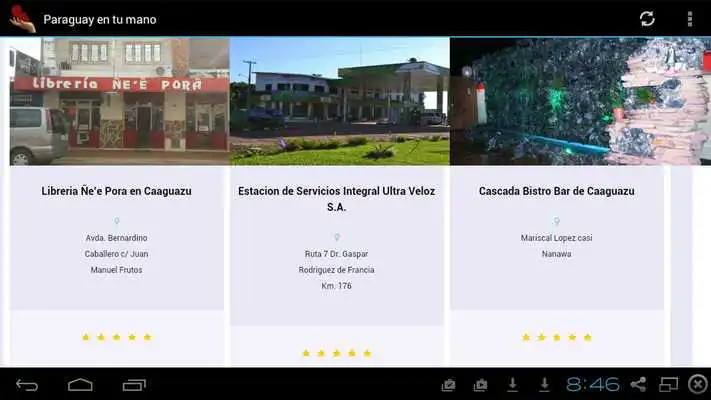Open Libreria Ñe'e Pora storefront photo

click(119, 101)
